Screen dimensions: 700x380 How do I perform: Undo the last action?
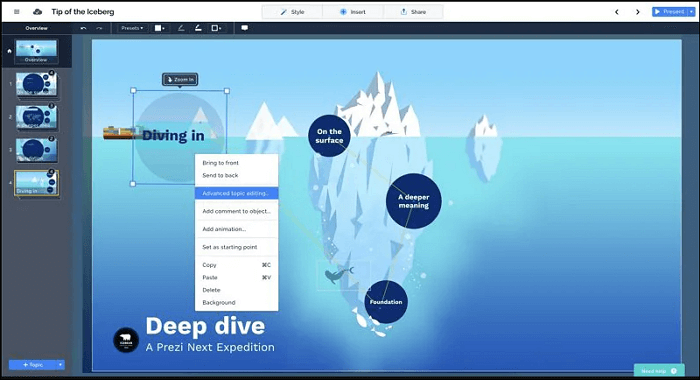(x=83, y=28)
